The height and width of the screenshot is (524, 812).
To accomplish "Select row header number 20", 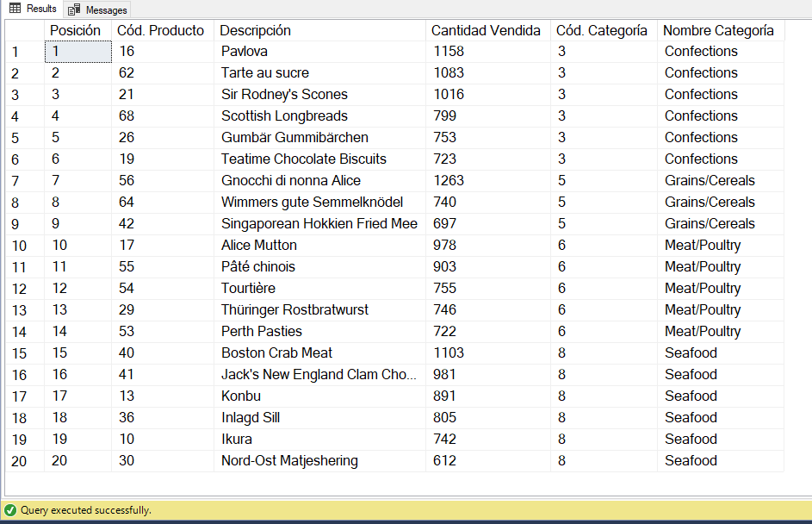I will tap(24, 461).
